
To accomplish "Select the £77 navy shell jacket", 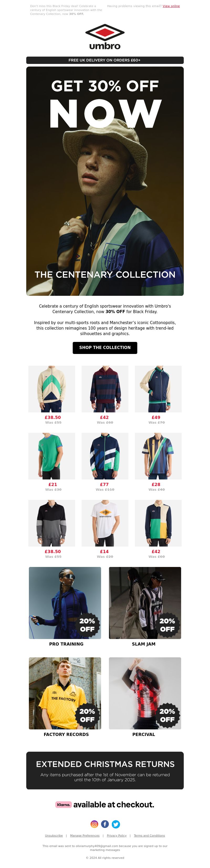I will coord(105,456).
